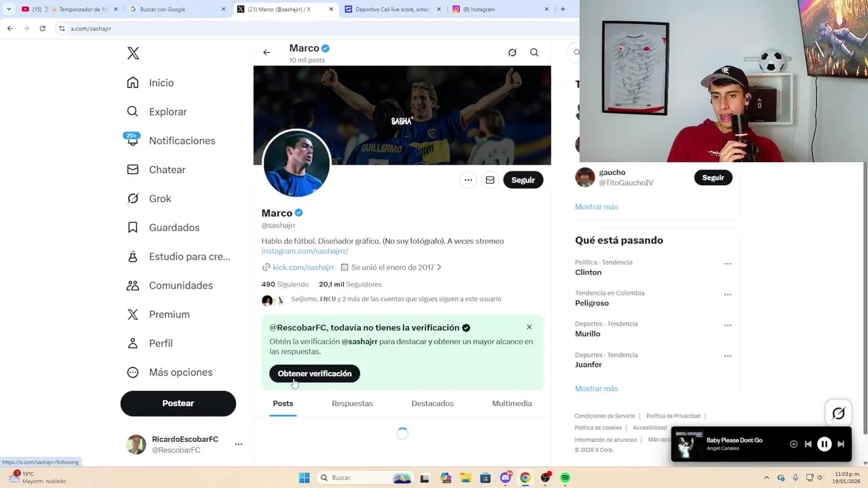Image resolution: width=868 pixels, height=488 pixels.
Task: Click Mostrar más under trends
Action: point(596,388)
